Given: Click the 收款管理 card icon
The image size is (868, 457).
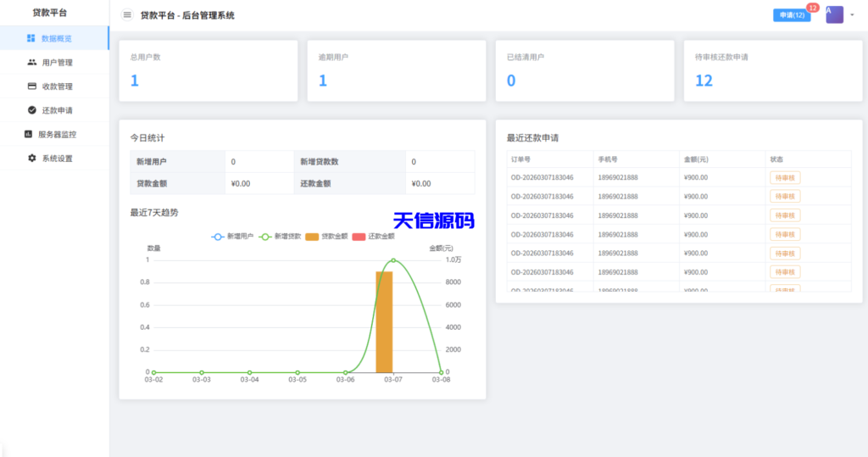Looking at the screenshot, I should tap(32, 86).
